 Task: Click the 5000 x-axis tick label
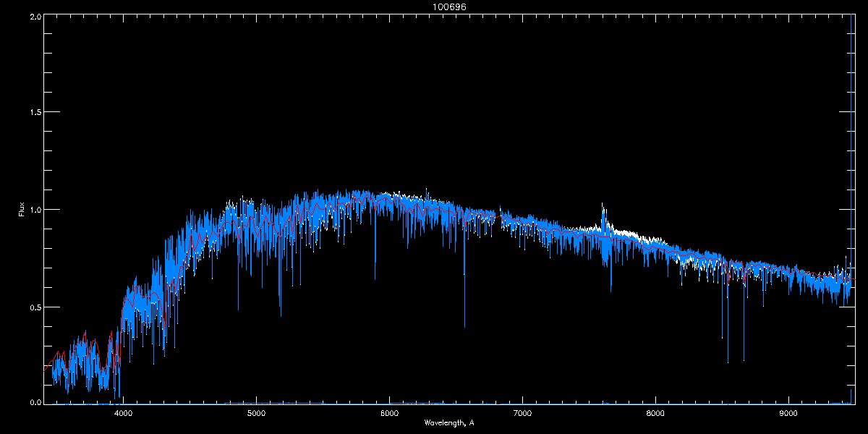click(256, 413)
